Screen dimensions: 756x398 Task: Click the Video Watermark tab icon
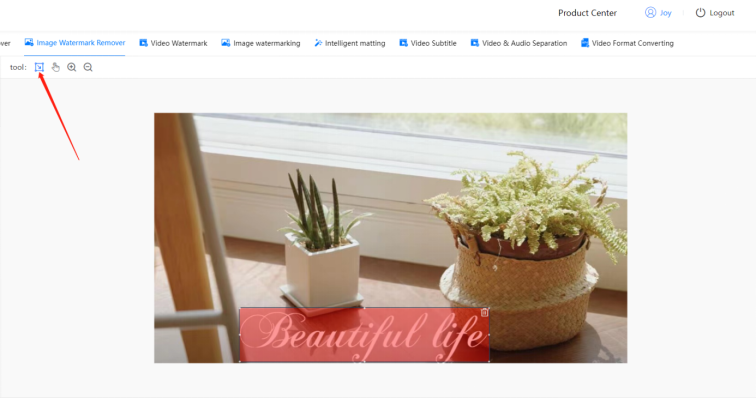coord(143,43)
